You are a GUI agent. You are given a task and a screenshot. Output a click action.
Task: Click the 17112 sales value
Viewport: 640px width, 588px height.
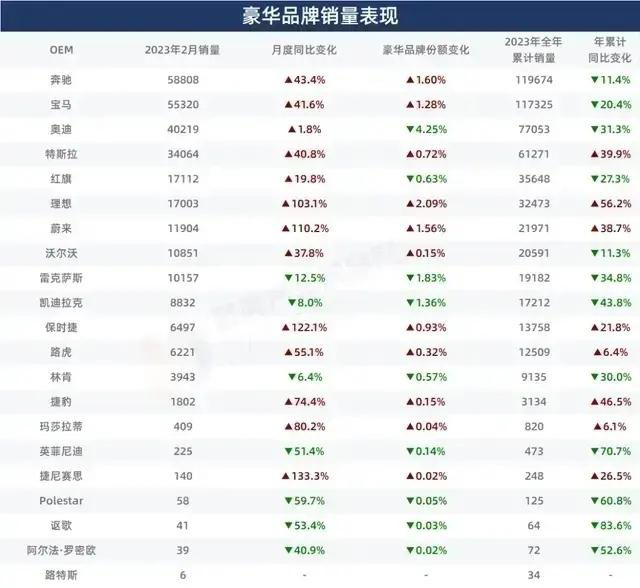click(x=183, y=179)
